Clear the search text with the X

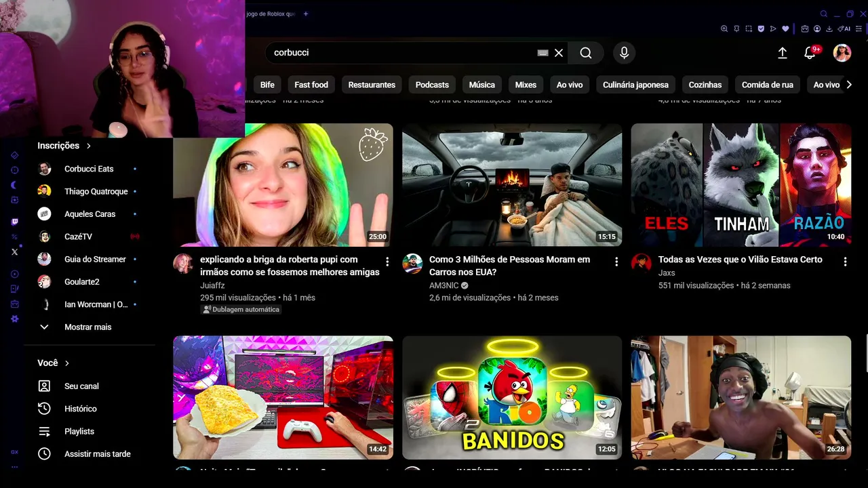559,53
